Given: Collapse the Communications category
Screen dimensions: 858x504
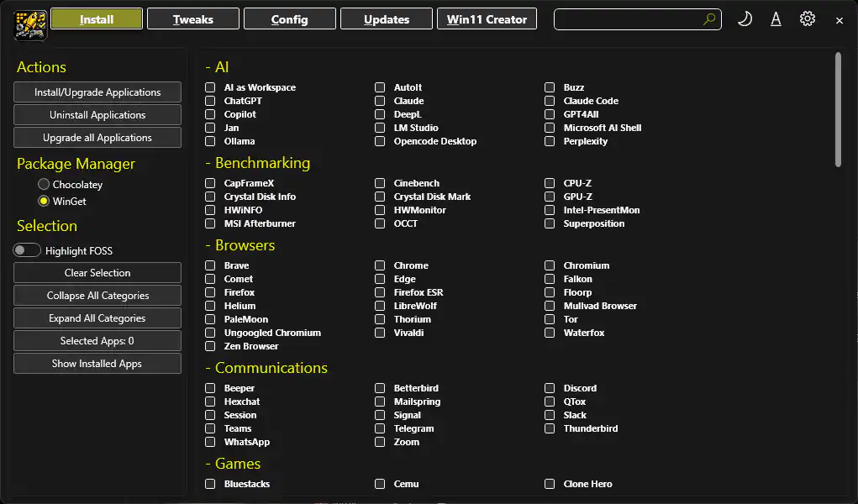Looking at the screenshot, I should (x=266, y=368).
